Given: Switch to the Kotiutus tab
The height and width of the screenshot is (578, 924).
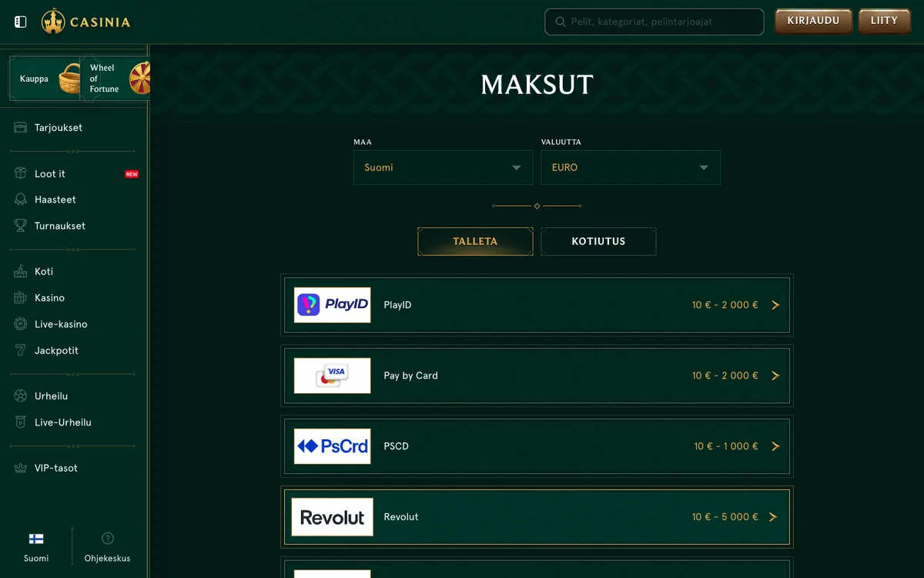Looking at the screenshot, I should [x=598, y=241].
